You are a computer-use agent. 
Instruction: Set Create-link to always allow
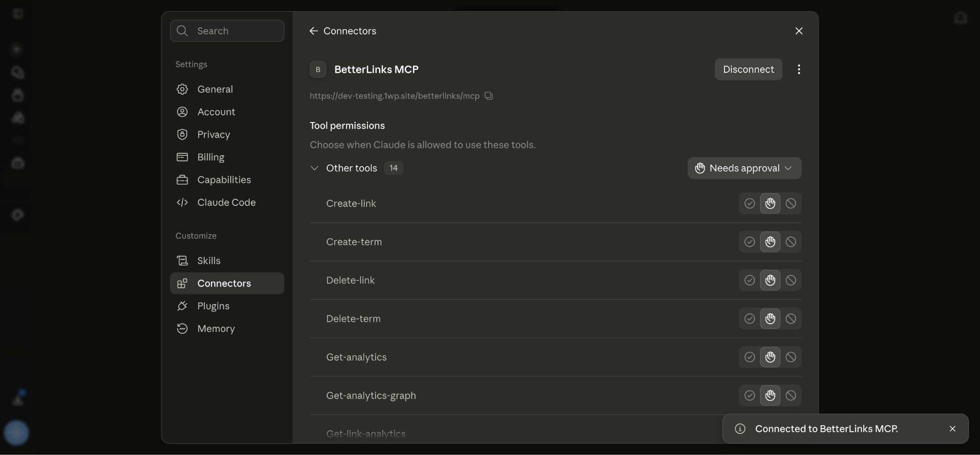(749, 204)
